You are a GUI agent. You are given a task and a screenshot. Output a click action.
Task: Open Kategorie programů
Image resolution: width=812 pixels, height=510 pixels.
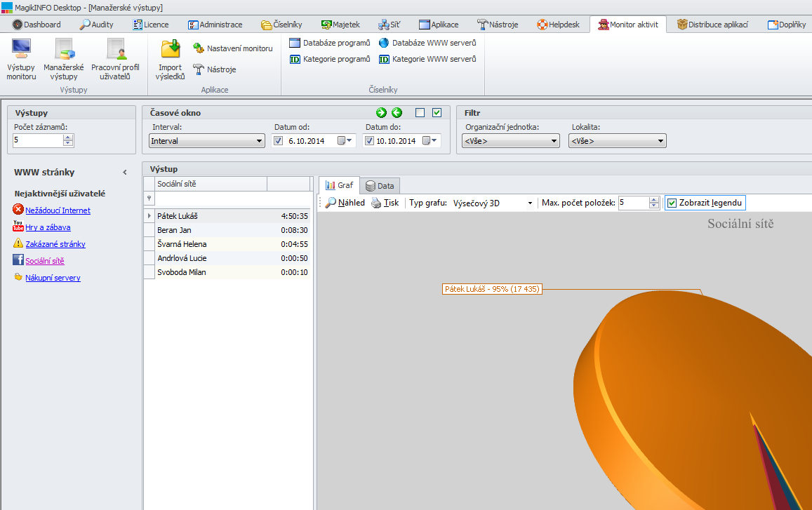(329, 59)
